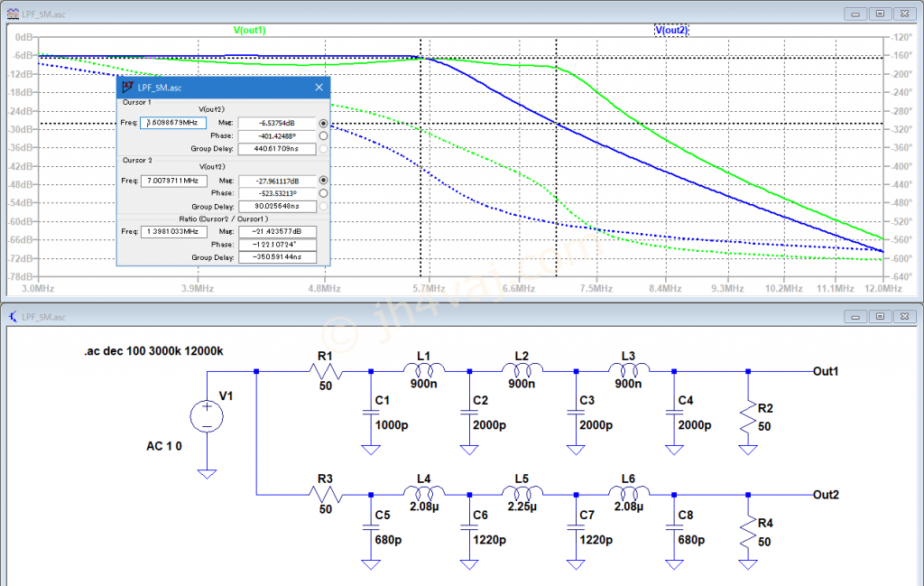Screen dimensions: 924x586
Task: Select resistor R2 symbol near Out1
Action: click(x=748, y=416)
